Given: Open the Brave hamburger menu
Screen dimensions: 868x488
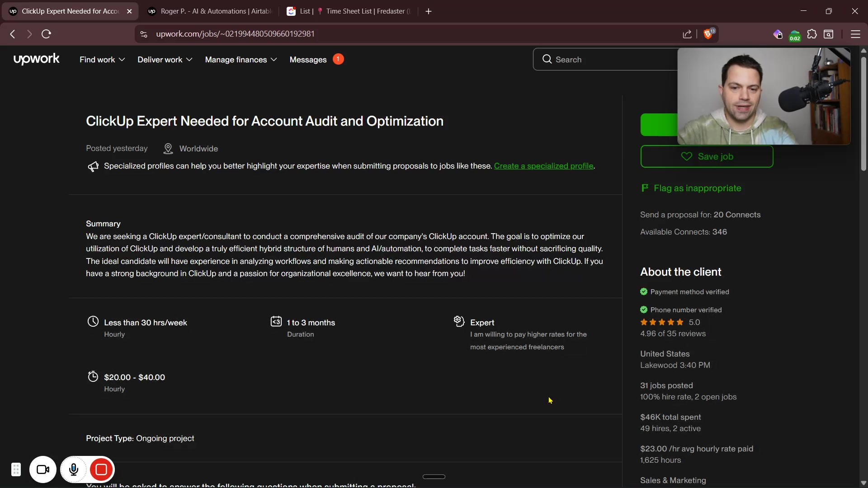Looking at the screenshot, I should (855, 34).
